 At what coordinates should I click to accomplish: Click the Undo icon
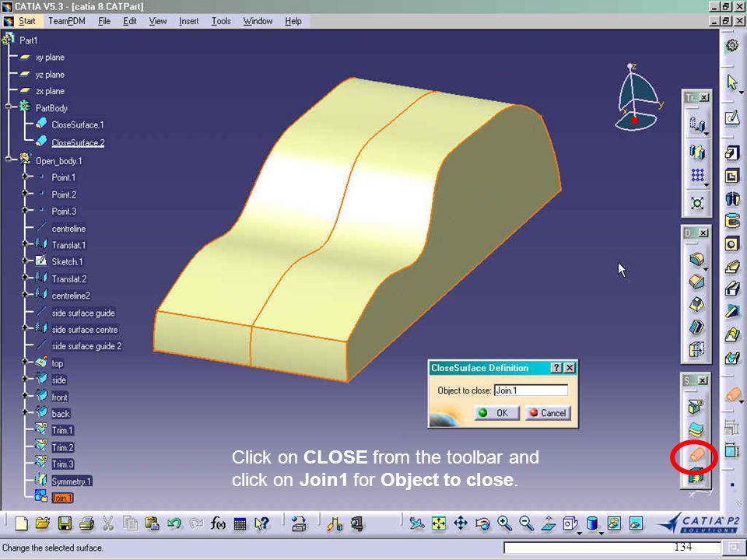point(174,523)
